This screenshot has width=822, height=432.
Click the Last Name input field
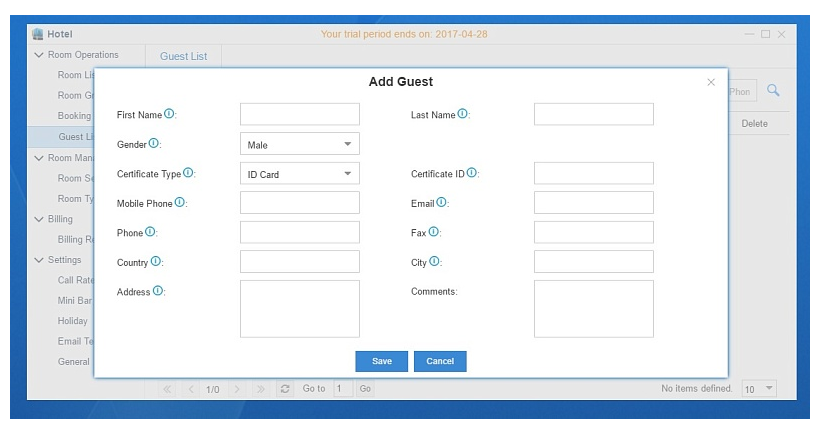pyautogui.click(x=593, y=114)
